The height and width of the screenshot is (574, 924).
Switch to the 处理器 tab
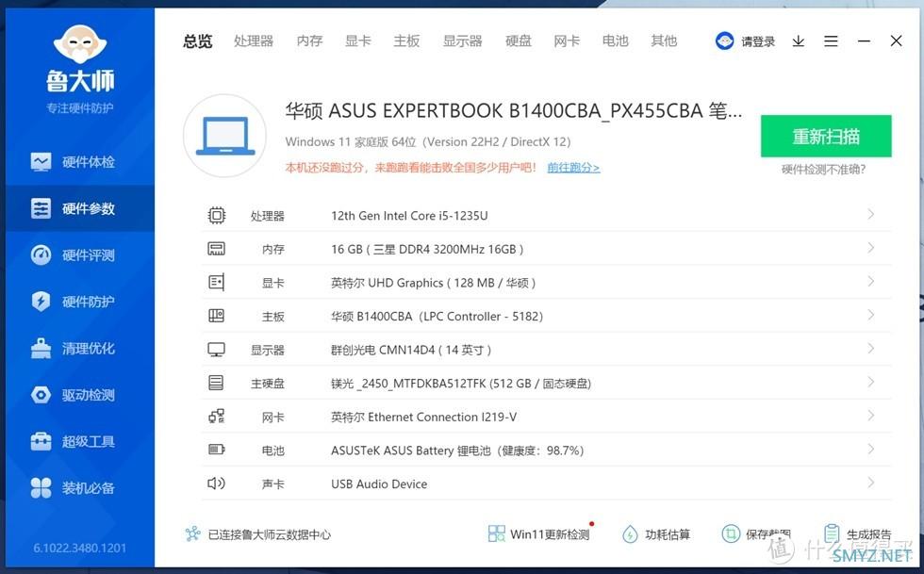pos(254,41)
